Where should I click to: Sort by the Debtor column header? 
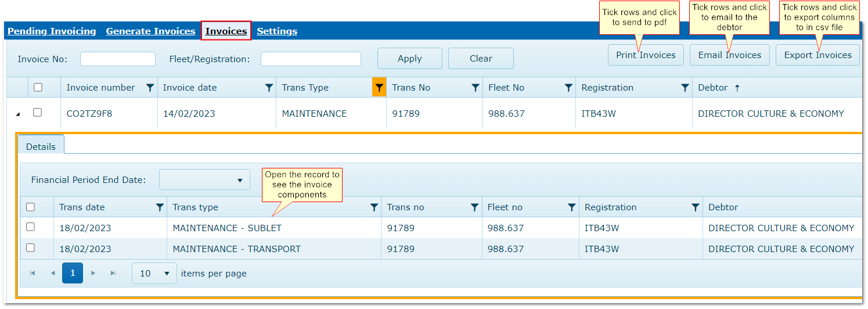[713, 88]
